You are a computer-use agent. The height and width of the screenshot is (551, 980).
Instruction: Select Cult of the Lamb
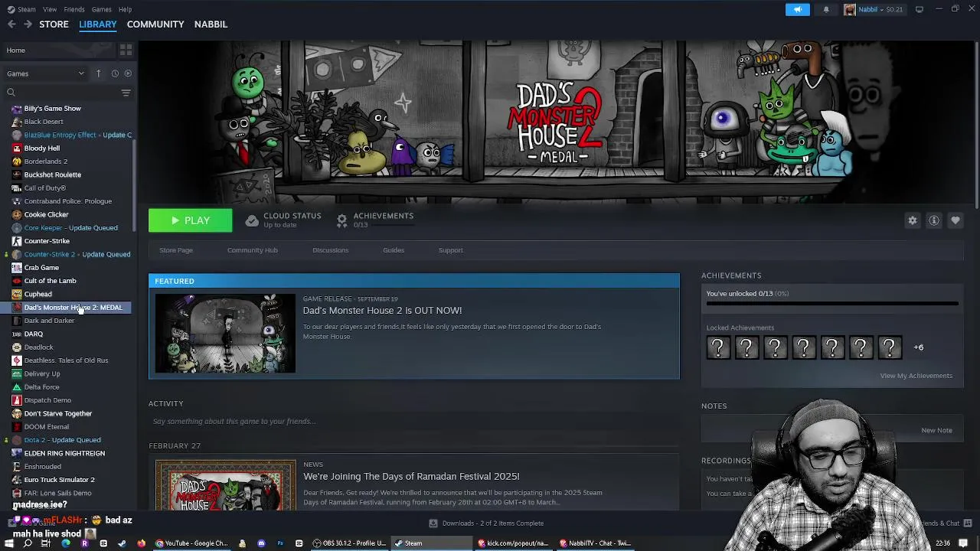50,281
